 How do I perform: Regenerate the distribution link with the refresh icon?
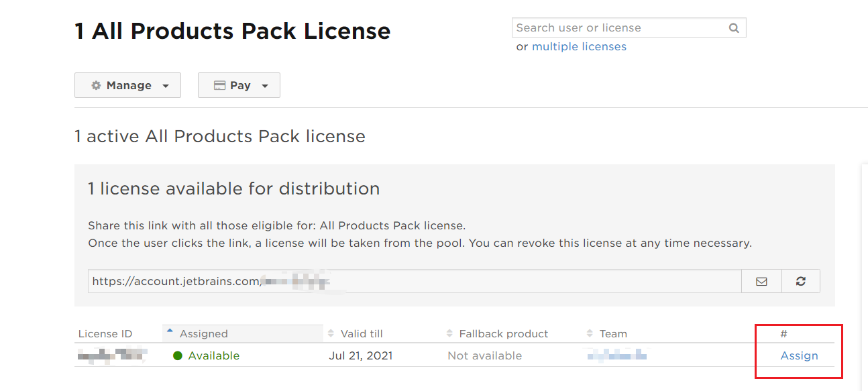800,282
